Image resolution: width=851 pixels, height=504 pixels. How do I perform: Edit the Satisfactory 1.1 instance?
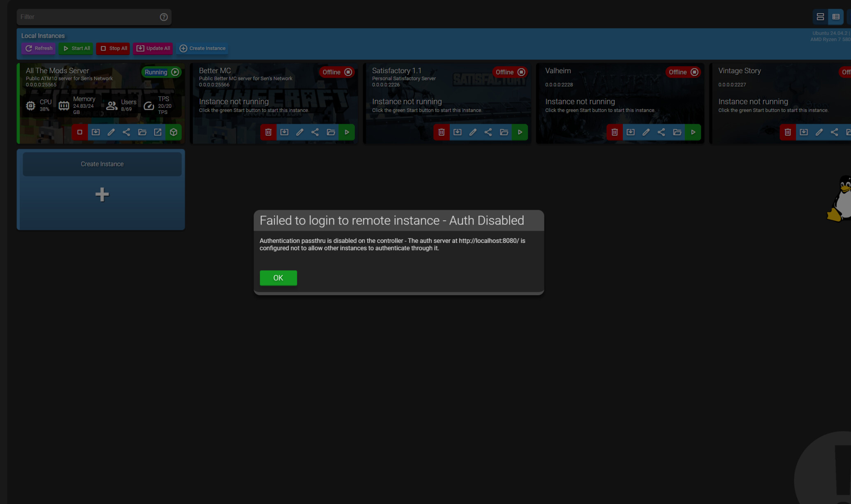pyautogui.click(x=473, y=132)
